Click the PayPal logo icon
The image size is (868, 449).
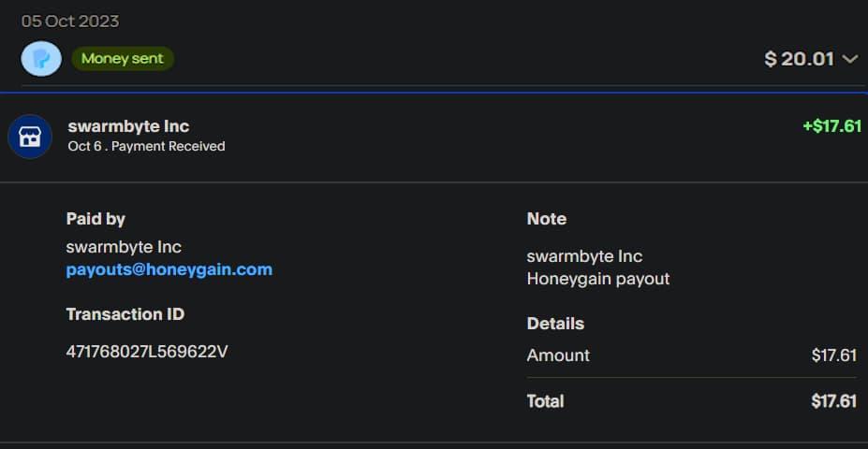(41, 59)
